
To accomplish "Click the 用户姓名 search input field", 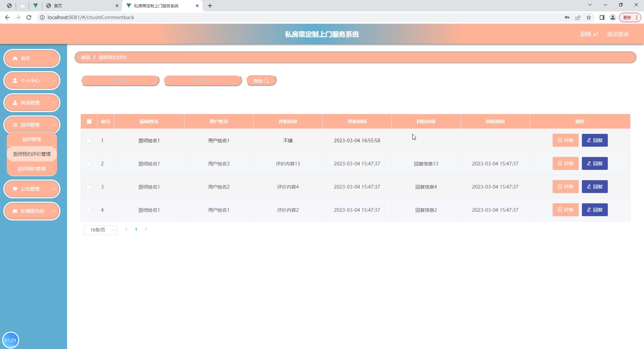I will tap(203, 81).
